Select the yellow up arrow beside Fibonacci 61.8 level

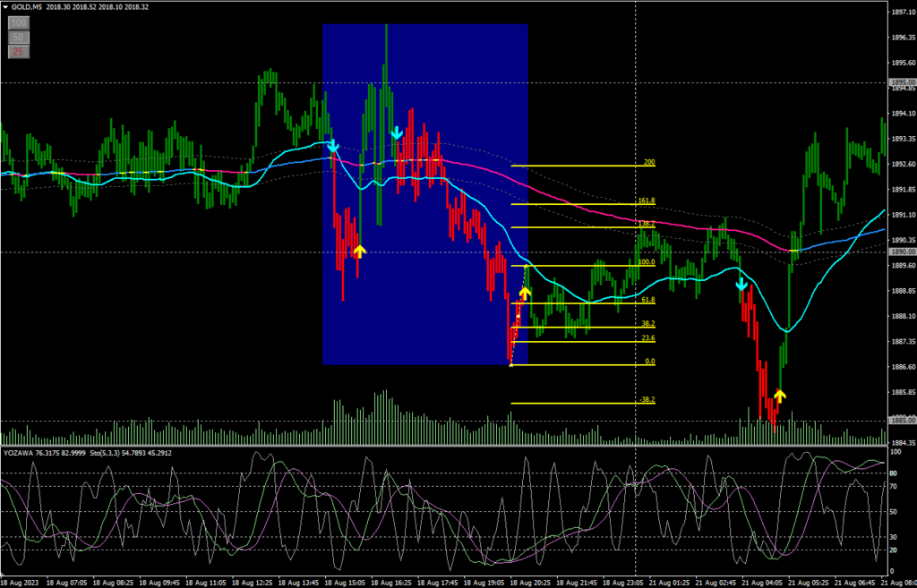click(x=525, y=293)
